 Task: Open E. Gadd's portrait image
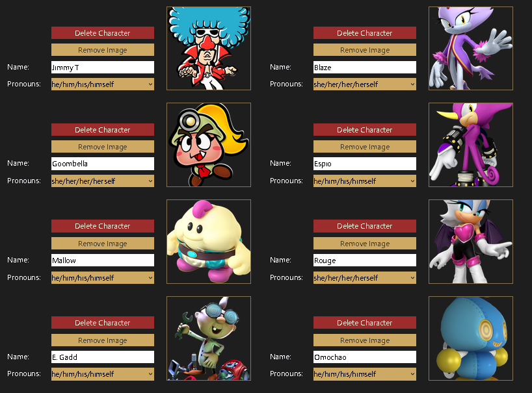(x=209, y=338)
